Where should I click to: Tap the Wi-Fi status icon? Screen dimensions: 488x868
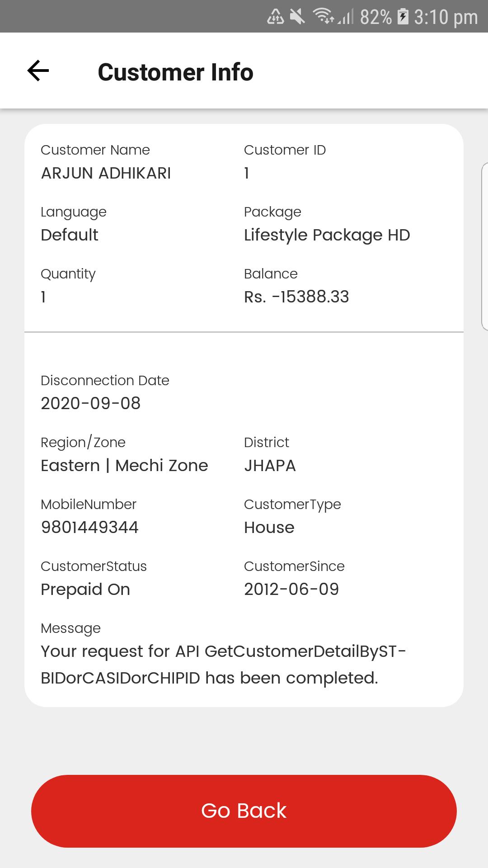click(x=323, y=17)
